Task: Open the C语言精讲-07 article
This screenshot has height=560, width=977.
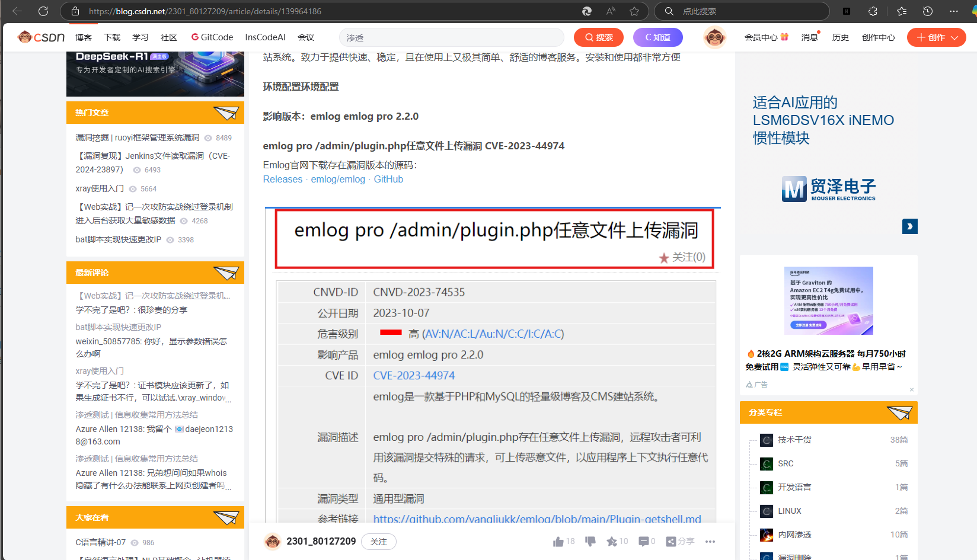Action: (x=100, y=542)
